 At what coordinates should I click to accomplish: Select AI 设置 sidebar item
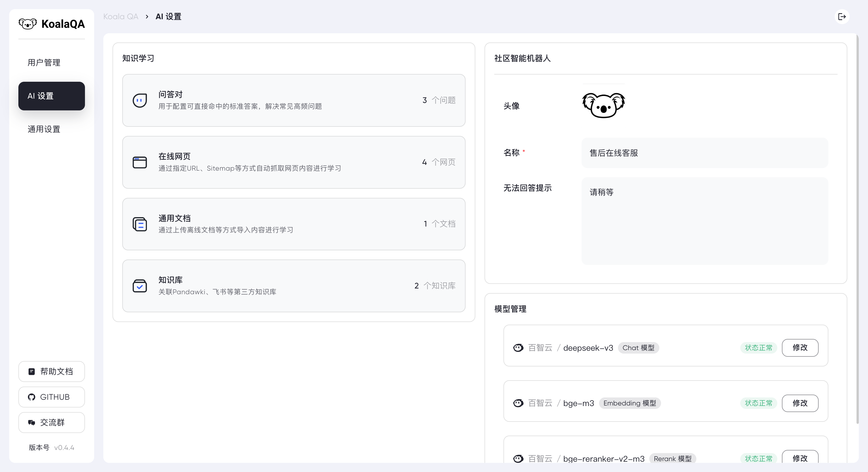pyautogui.click(x=51, y=96)
